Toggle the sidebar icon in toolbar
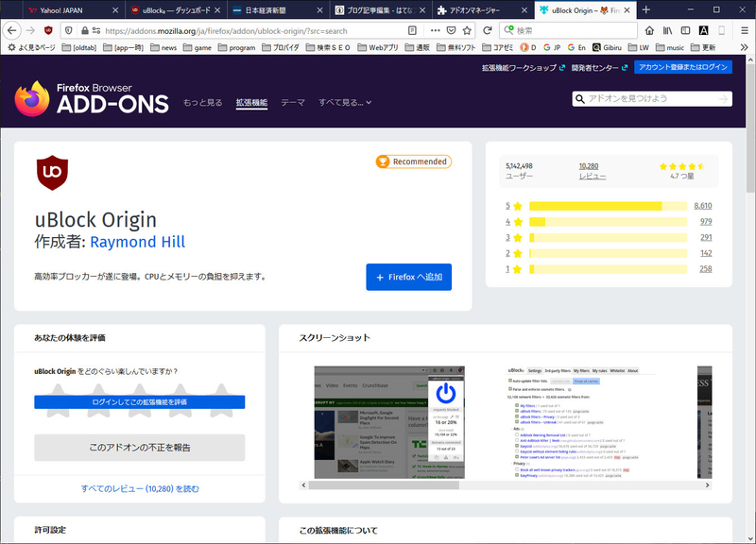This screenshot has width=756, height=544. 685,30
